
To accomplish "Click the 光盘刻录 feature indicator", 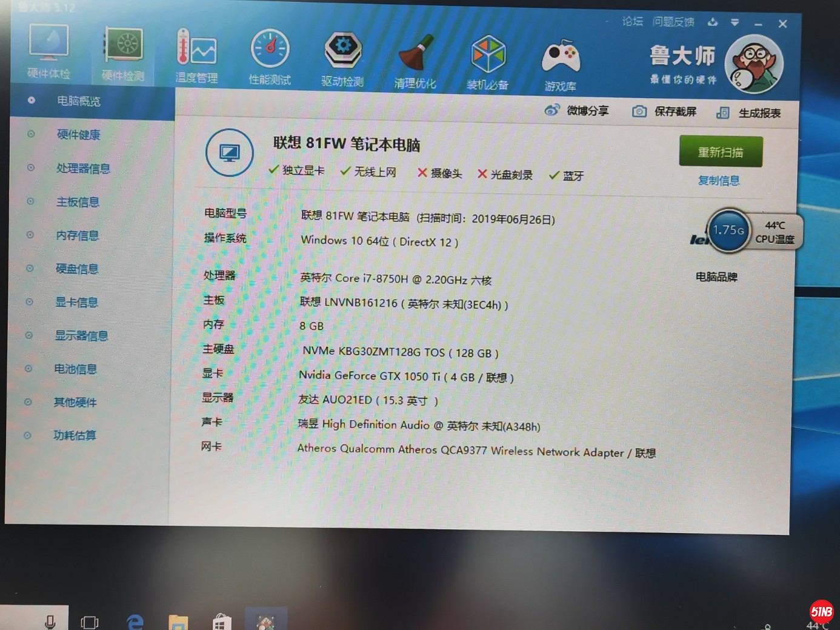I will [x=505, y=175].
